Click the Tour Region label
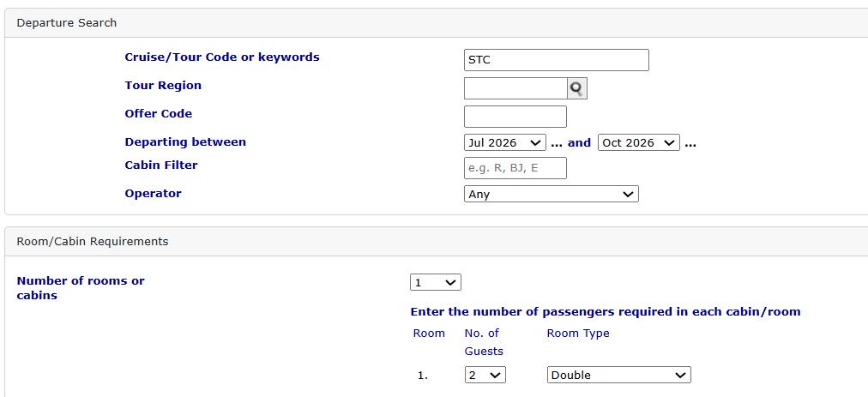This screenshot has height=397, width=868. (163, 86)
